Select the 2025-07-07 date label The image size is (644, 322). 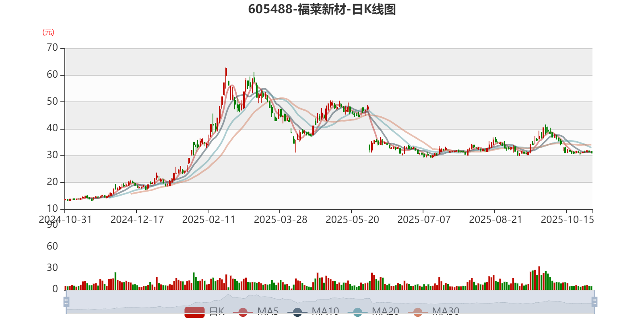(x=424, y=220)
